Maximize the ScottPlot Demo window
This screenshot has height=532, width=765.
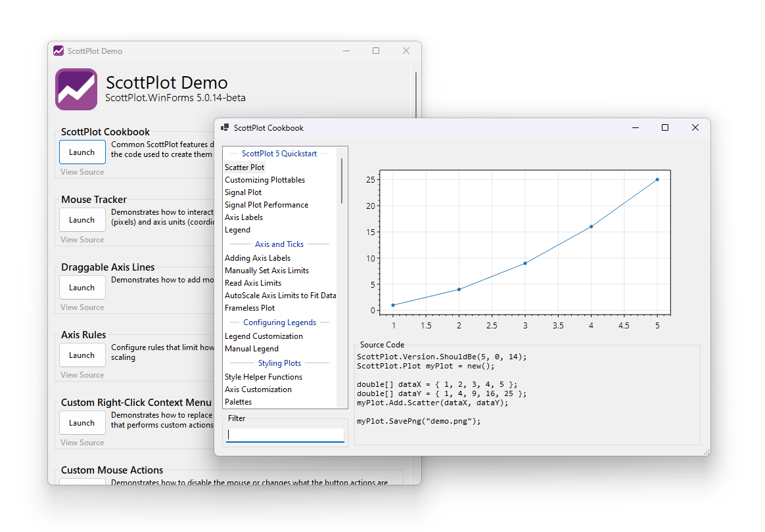pos(376,51)
